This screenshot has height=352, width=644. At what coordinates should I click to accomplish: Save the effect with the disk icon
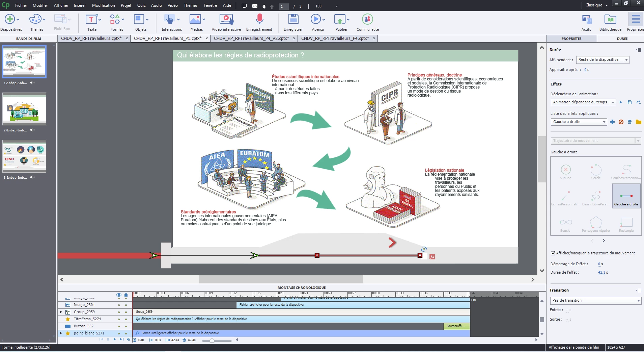[629, 102]
